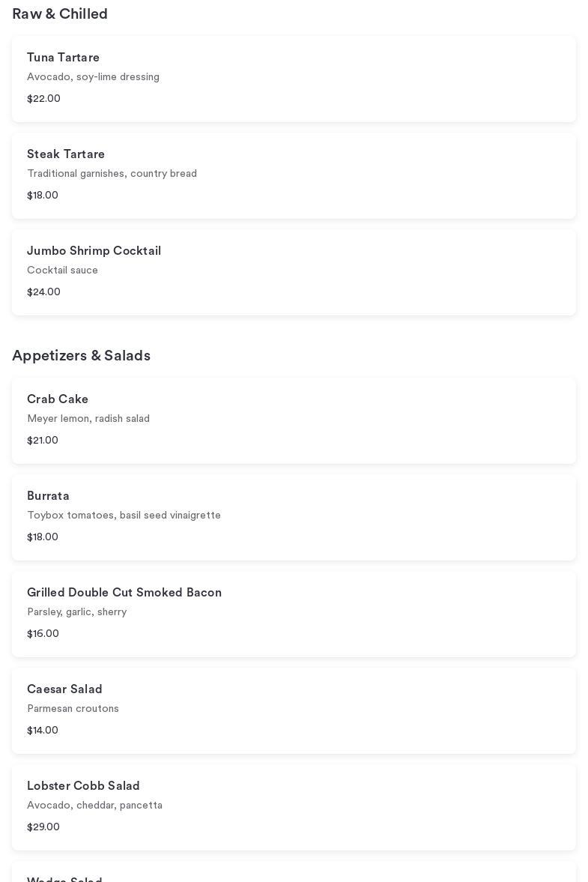The width and height of the screenshot is (588, 882).
Task: Click the $24.00 Jumbo Shrimp Cocktail price
Action: click(43, 292)
